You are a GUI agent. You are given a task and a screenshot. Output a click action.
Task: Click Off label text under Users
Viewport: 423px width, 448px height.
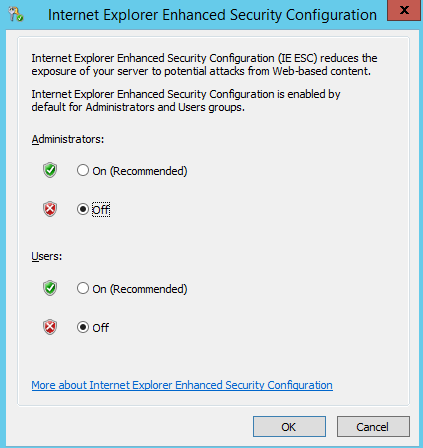[101, 328]
